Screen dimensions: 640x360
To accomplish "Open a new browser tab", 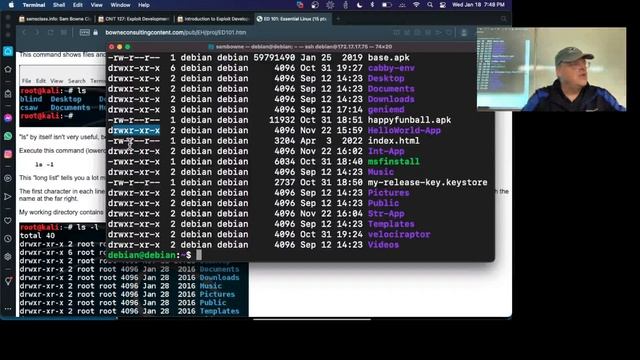I will coord(338,18).
